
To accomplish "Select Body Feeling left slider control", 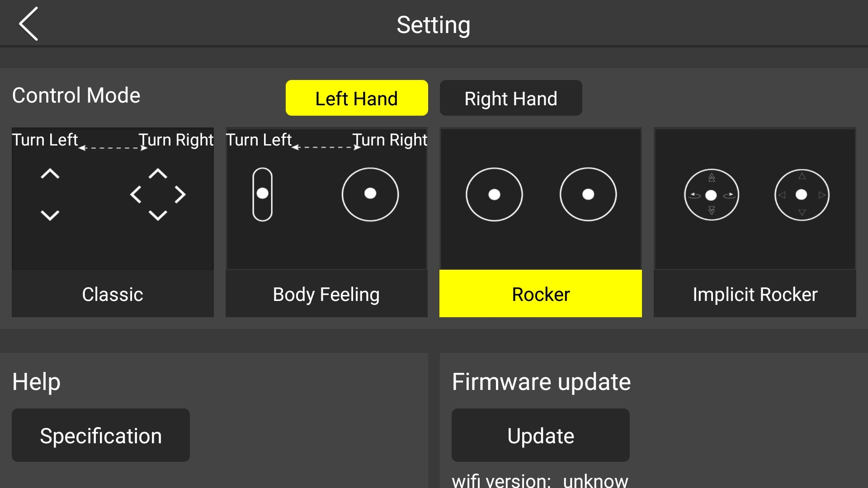I will click(x=263, y=194).
